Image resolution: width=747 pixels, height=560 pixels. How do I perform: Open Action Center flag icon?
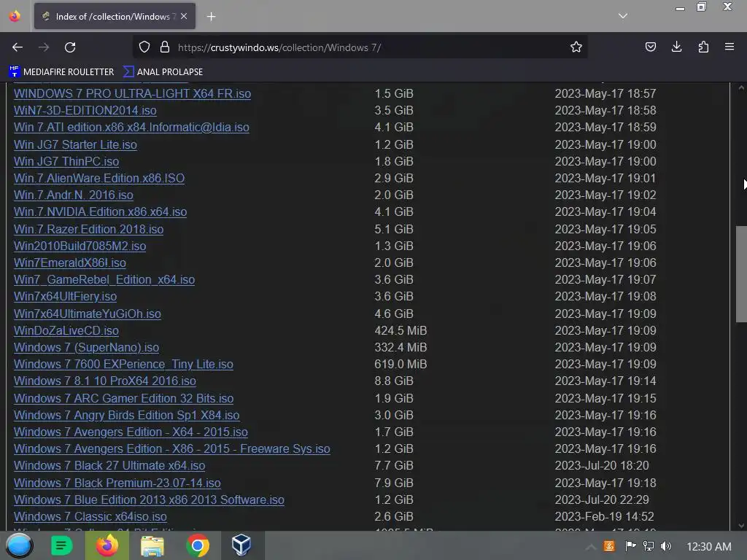630,546
